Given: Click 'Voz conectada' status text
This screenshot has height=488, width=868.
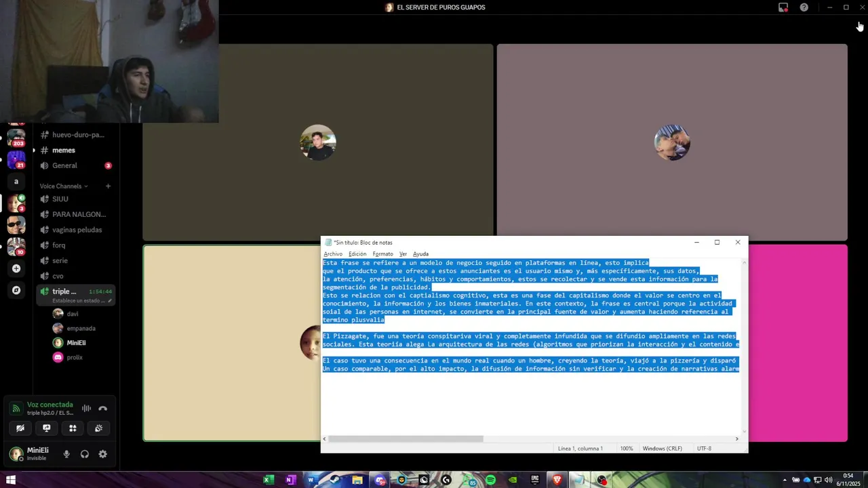Looking at the screenshot, I should coord(50,405).
